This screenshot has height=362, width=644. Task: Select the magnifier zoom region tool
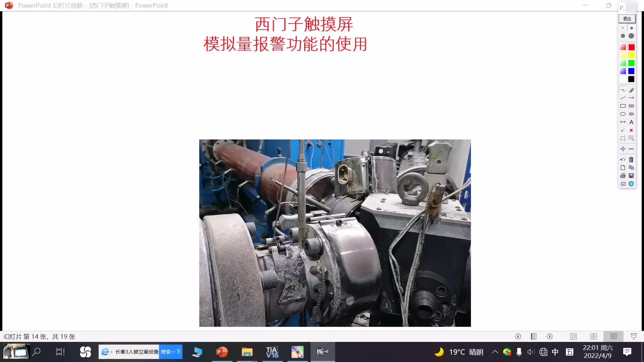pyautogui.click(x=631, y=138)
